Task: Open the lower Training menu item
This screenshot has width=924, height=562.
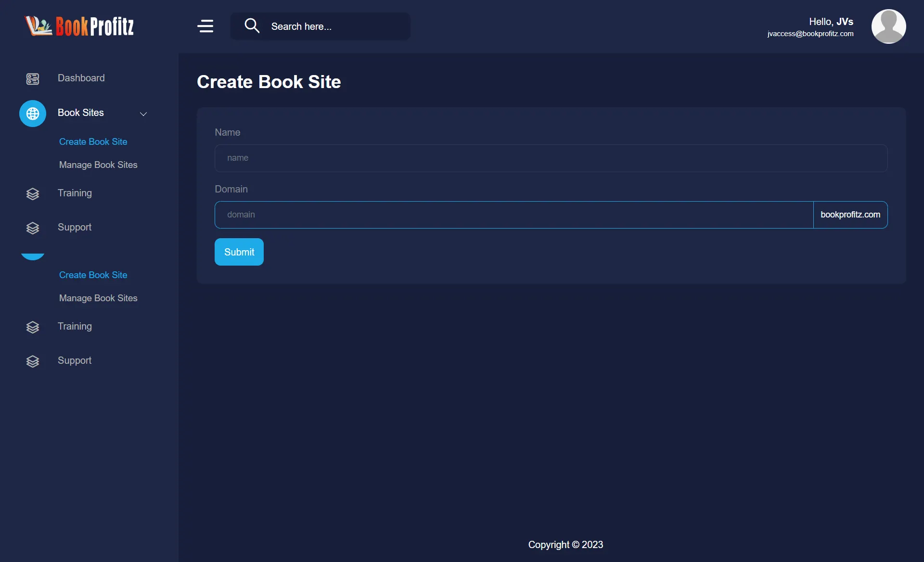Action: 75,326
